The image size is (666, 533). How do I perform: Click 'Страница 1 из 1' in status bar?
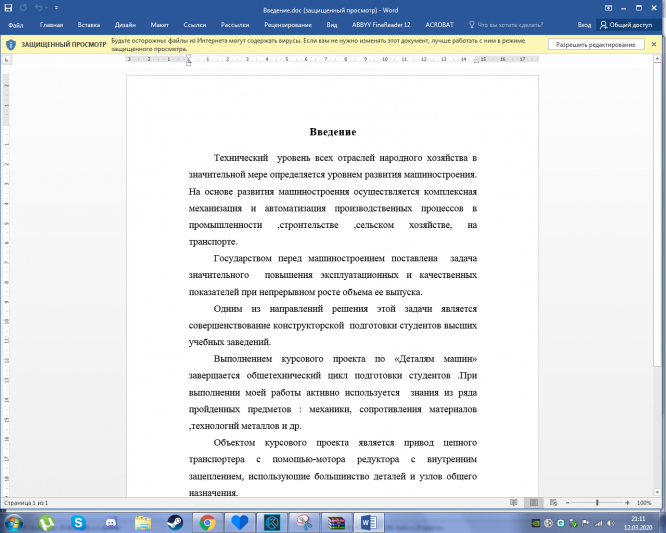26,503
